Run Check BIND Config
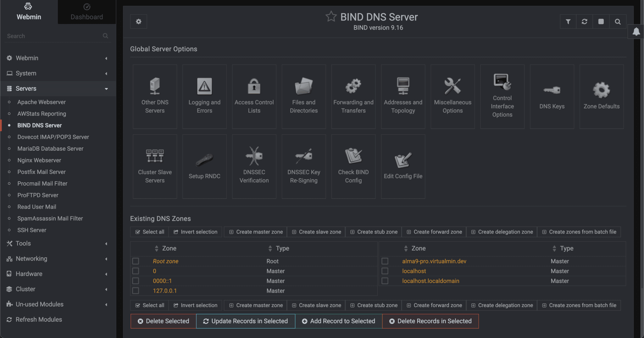 point(353,166)
